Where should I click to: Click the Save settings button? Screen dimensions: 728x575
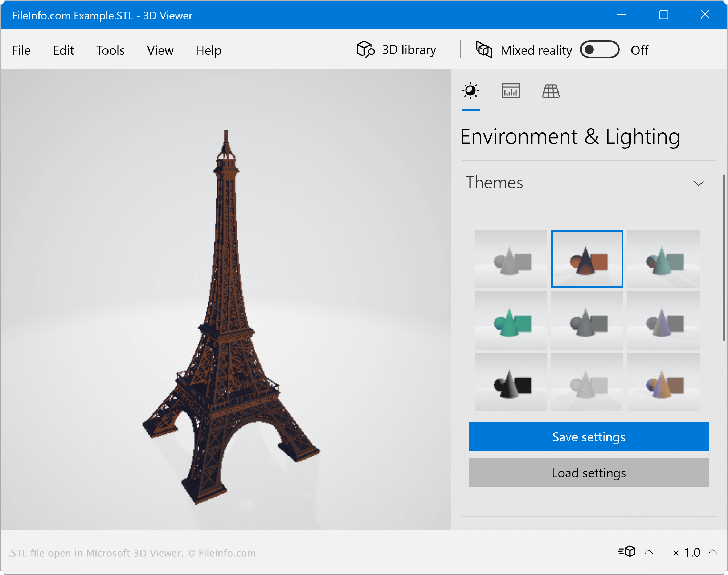click(589, 437)
